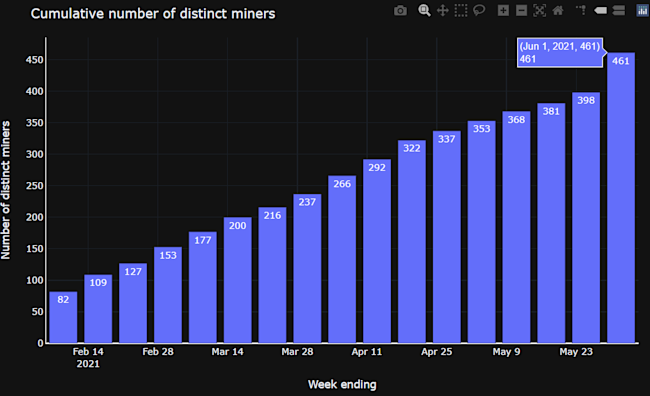650x396 pixels.
Task: Click the hover tooltip showing Jun 1, 2021
Action: [x=560, y=52]
